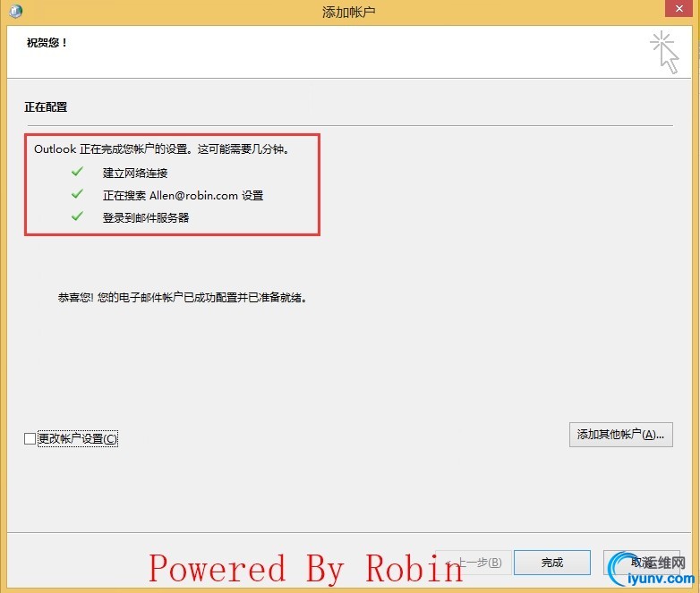Click the cursor sparkle icon in header
The width and height of the screenshot is (700, 593).
tap(664, 52)
